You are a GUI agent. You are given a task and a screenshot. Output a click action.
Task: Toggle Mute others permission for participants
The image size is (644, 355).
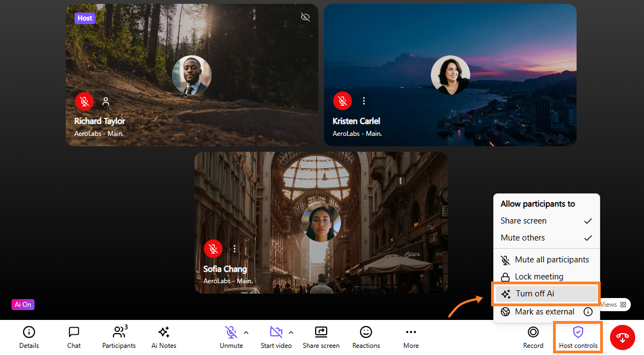pos(546,238)
